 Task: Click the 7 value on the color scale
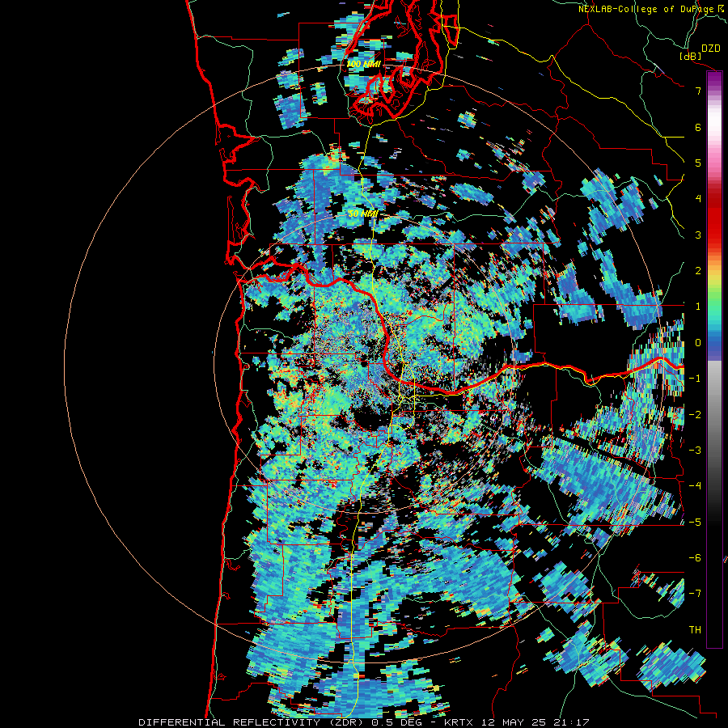[x=698, y=91]
